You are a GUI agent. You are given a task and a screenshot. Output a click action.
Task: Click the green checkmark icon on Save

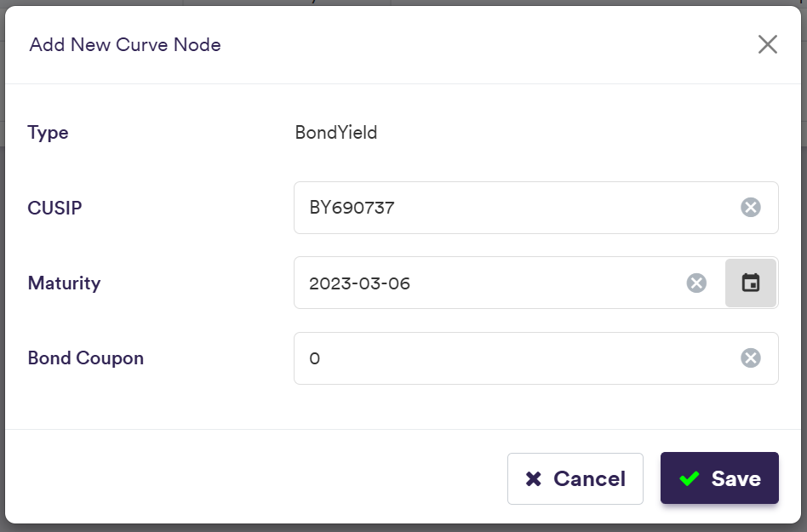point(690,479)
